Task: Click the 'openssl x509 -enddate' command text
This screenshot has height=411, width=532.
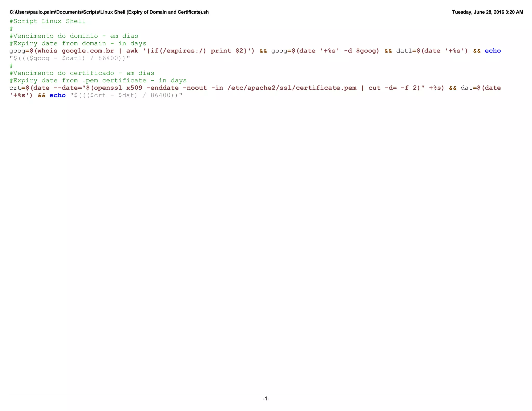Action: [136, 88]
